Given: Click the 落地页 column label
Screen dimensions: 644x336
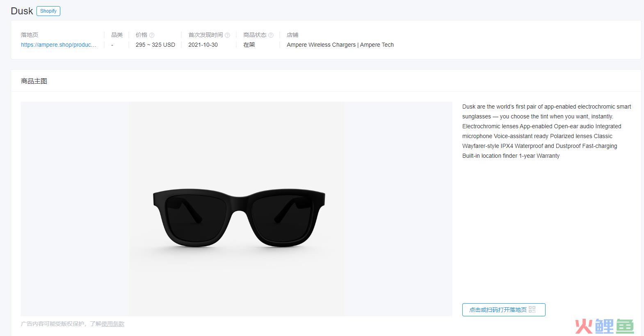Looking at the screenshot, I should pos(30,35).
